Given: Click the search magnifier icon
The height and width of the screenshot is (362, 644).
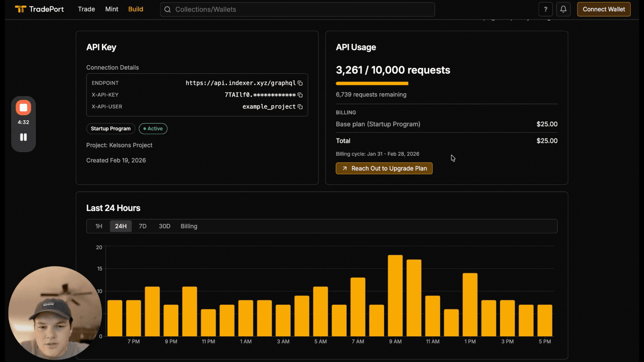Looking at the screenshot, I should coord(167,9).
